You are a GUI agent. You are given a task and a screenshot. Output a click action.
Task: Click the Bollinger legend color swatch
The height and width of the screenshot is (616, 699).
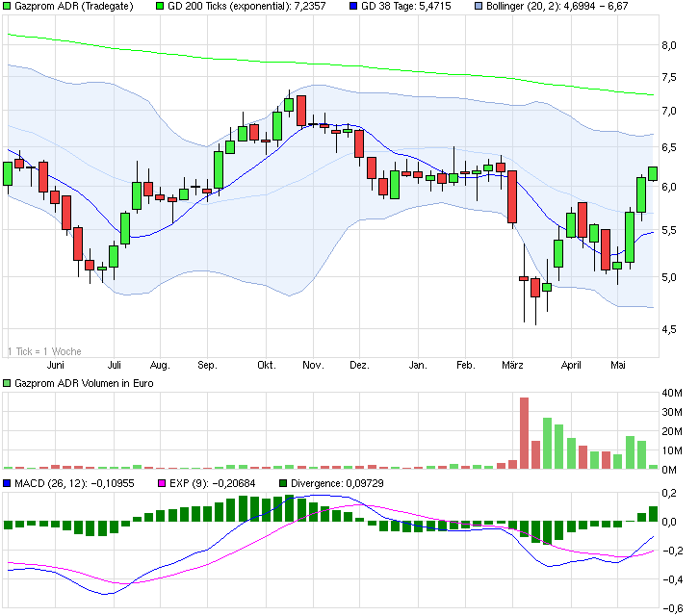[479, 6]
